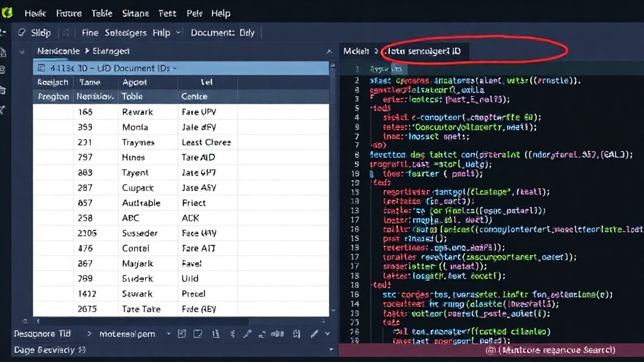Screen dimensions: 644x362
Task: Open the motensal pem dropdown
Action: pos(169,334)
